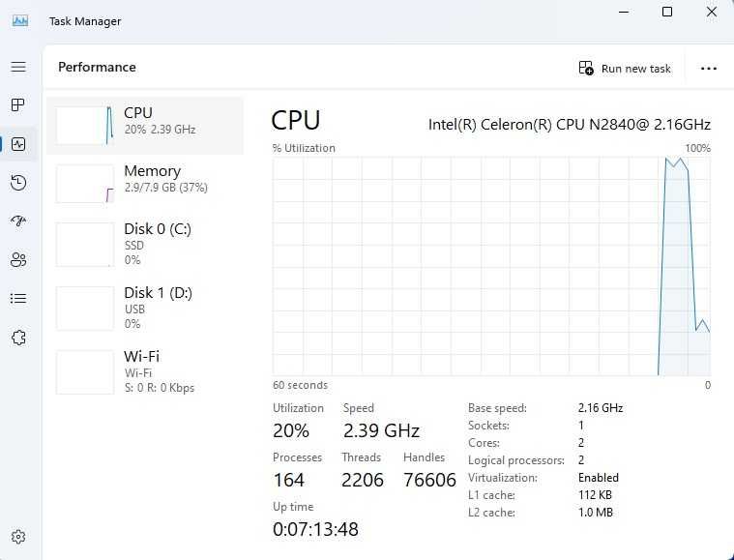Image resolution: width=734 pixels, height=560 pixels.
Task: Maximize the Task Manager window
Action: (x=667, y=12)
